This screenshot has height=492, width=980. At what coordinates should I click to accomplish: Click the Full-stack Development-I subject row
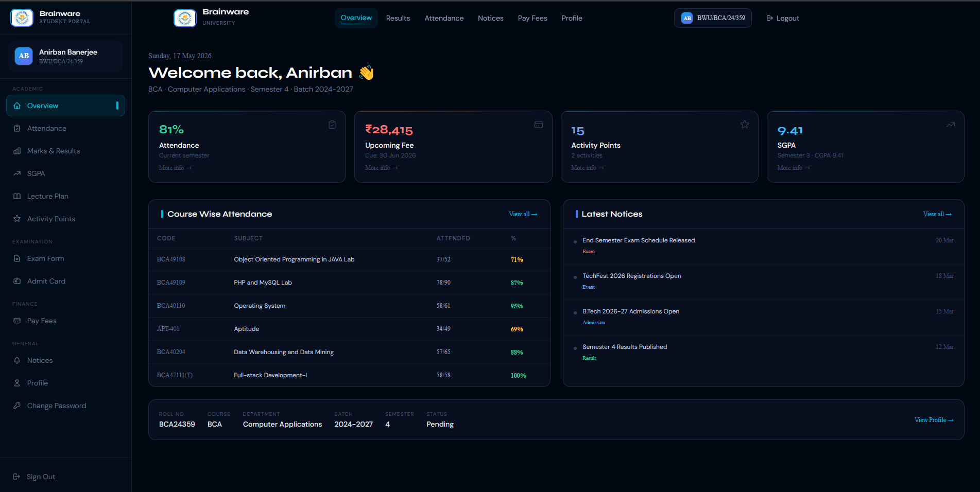tap(349, 375)
